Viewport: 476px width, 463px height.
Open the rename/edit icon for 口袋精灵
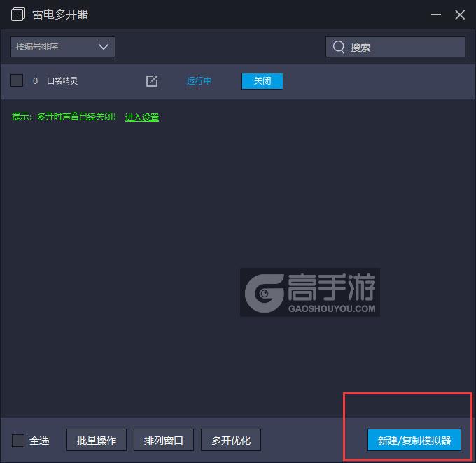point(152,81)
